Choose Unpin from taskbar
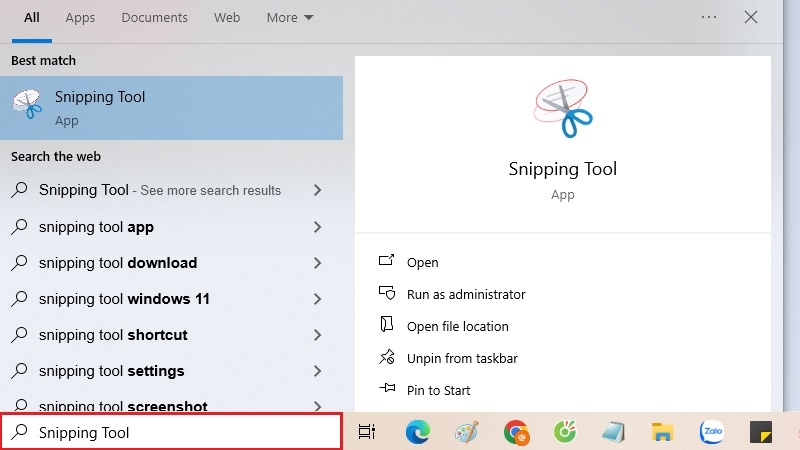This screenshot has height=450, width=800. point(462,359)
